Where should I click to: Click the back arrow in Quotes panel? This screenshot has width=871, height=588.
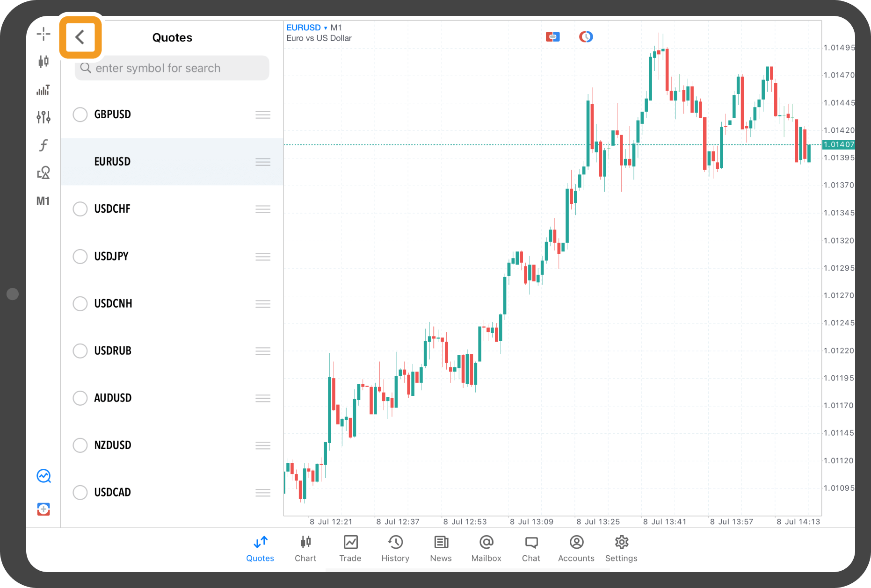[x=80, y=37]
